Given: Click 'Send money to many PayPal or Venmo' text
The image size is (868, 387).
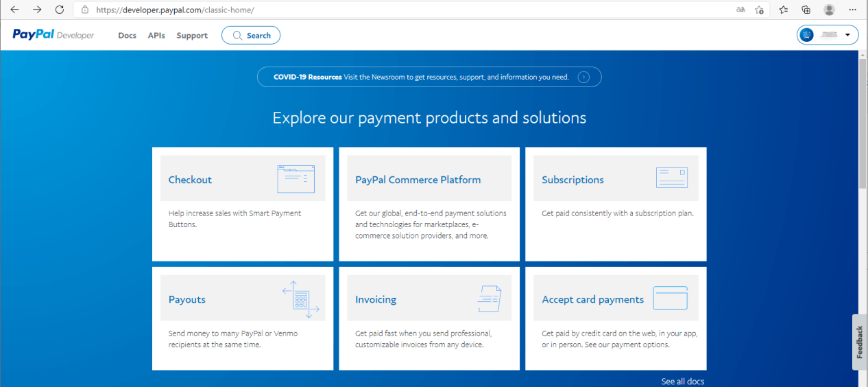Looking at the screenshot, I should [233, 333].
